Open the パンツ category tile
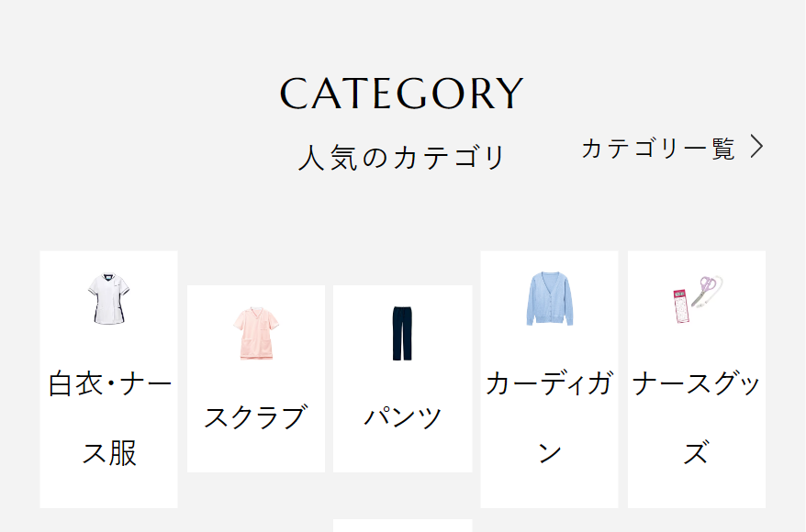Image resolution: width=806 pixels, height=532 pixels. [402, 381]
